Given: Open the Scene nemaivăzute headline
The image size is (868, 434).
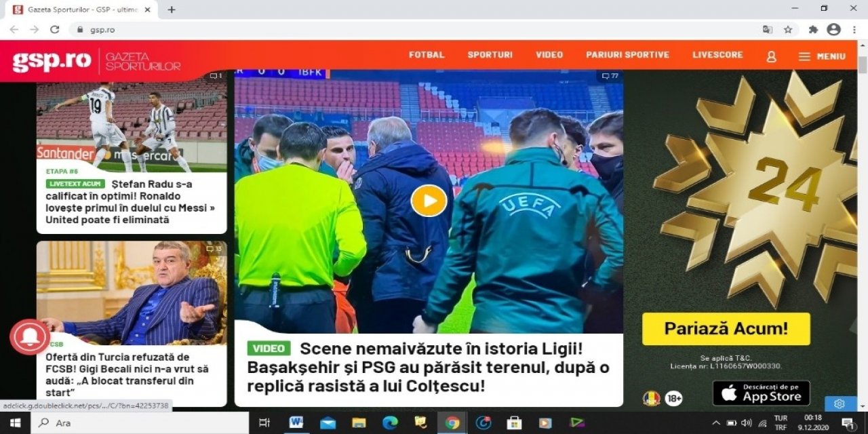Looking at the screenshot, I should coord(428,368).
